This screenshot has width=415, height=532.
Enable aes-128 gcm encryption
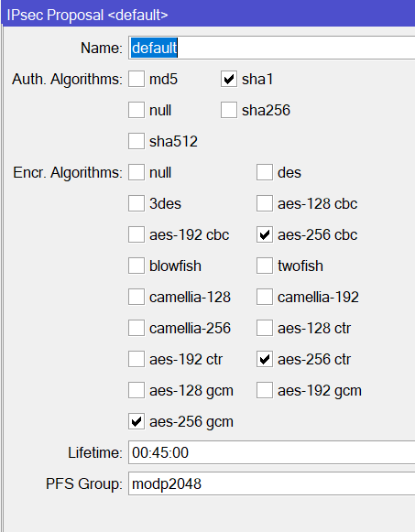(137, 390)
